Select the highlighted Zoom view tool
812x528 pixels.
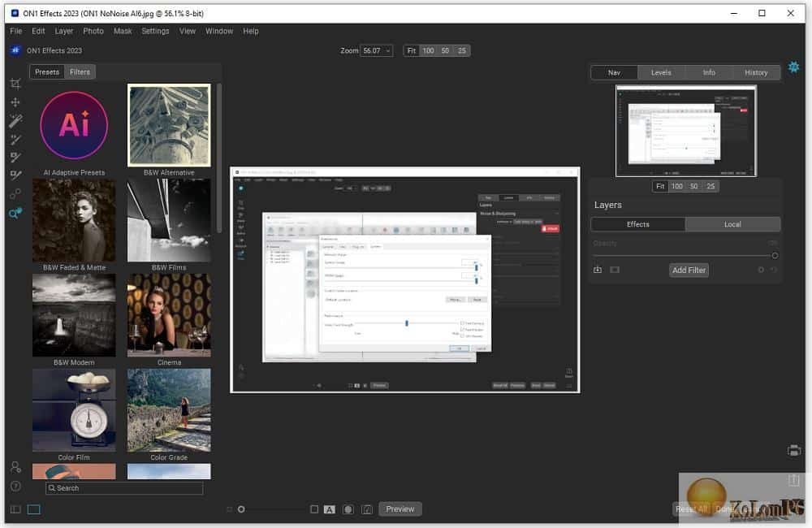[15, 213]
